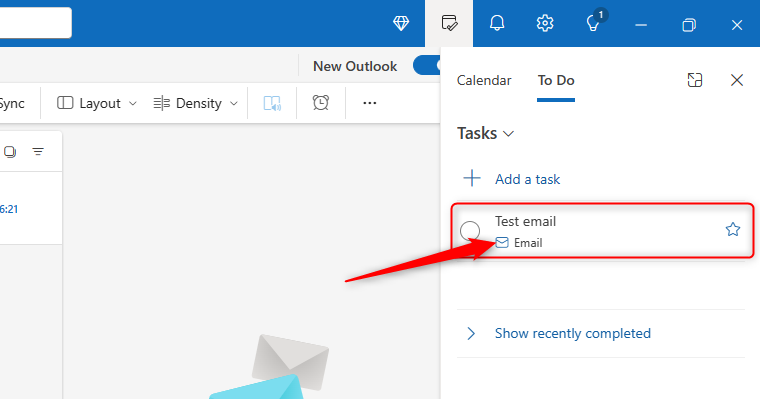Click the select-all messages icon

(10, 152)
